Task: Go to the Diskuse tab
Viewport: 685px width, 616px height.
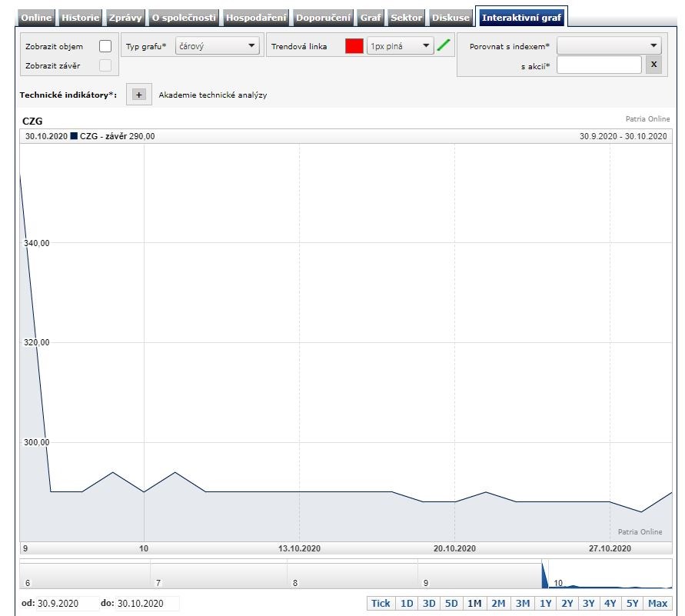Action: [451, 18]
